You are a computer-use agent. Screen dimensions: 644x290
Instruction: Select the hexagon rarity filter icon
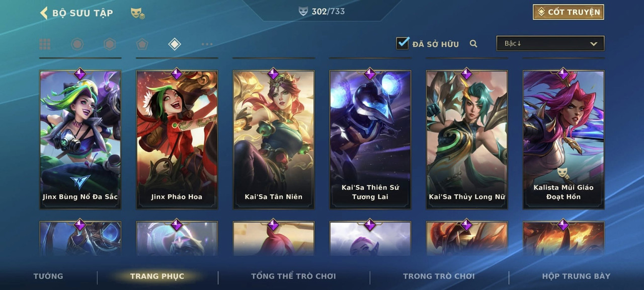tap(110, 44)
